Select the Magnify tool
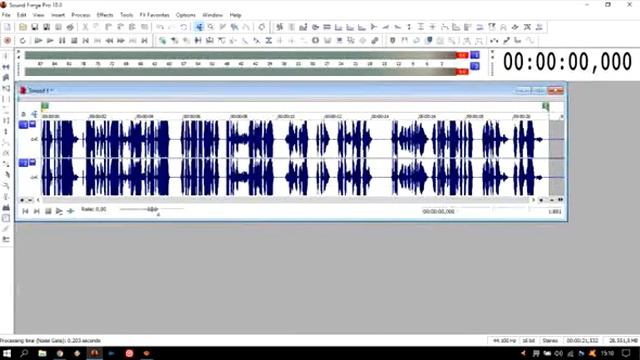The height and width of the screenshot is (360, 640). 211,27
